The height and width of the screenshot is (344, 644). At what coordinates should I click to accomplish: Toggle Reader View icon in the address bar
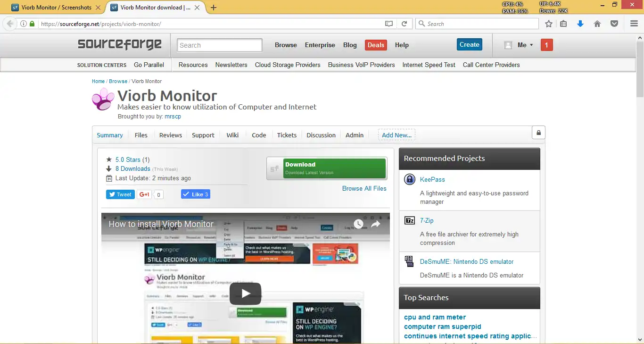click(389, 24)
